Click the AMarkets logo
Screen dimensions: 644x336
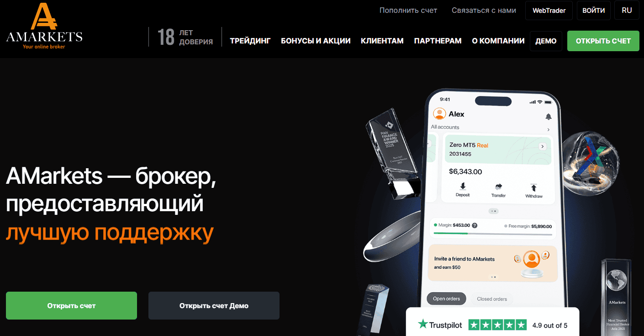click(44, 26)
